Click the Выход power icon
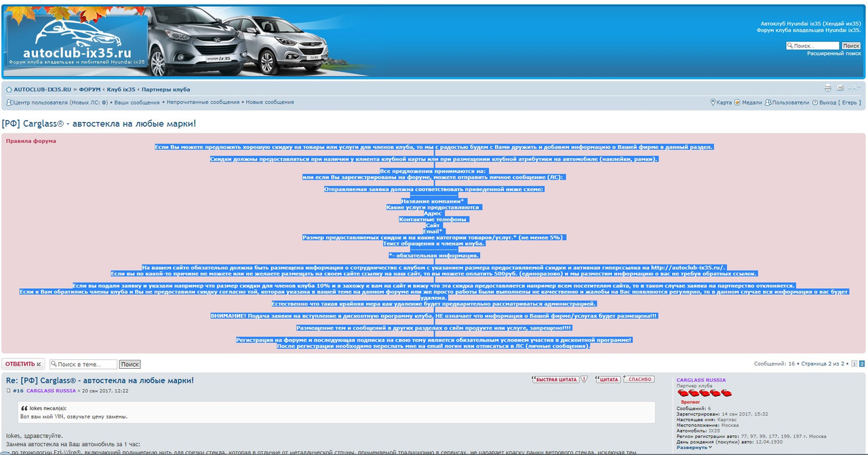868x455 pixels. pyautogui.click(x=815, y=102)
